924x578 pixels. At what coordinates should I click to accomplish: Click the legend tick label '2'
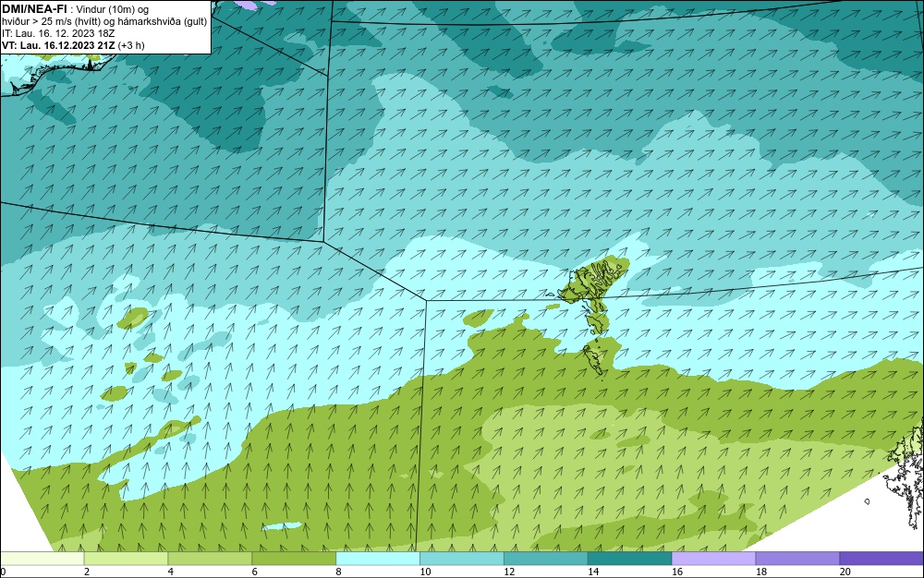(x=87, y=572)
